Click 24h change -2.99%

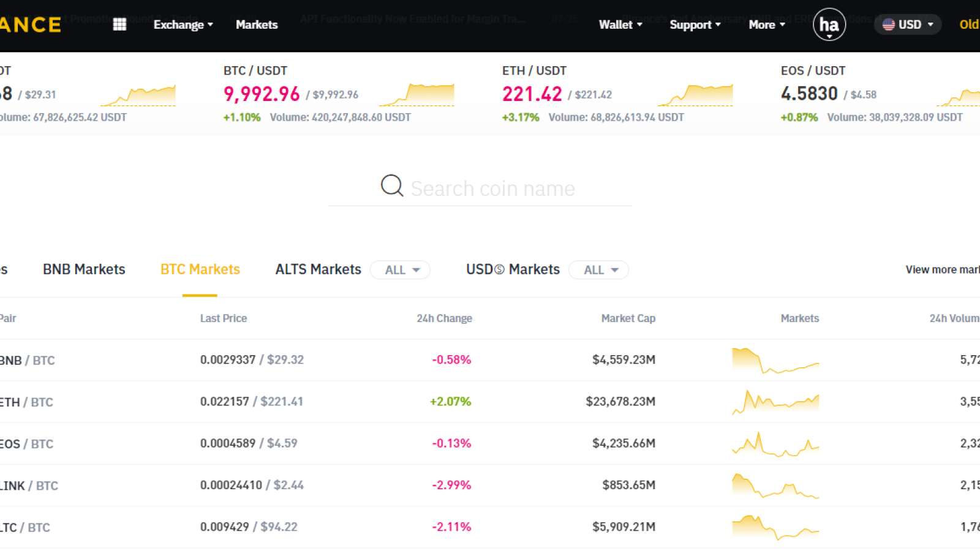pos(451,485)
